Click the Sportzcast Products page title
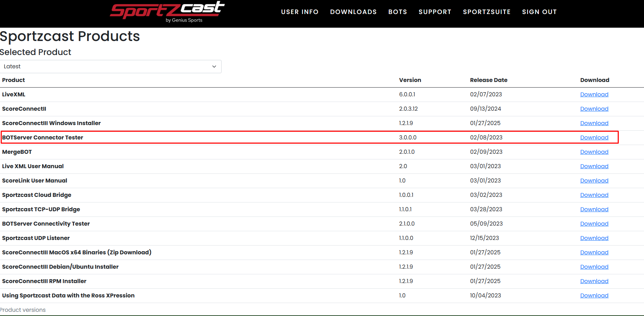Screen dimensions: 644x316 (70, 36)
